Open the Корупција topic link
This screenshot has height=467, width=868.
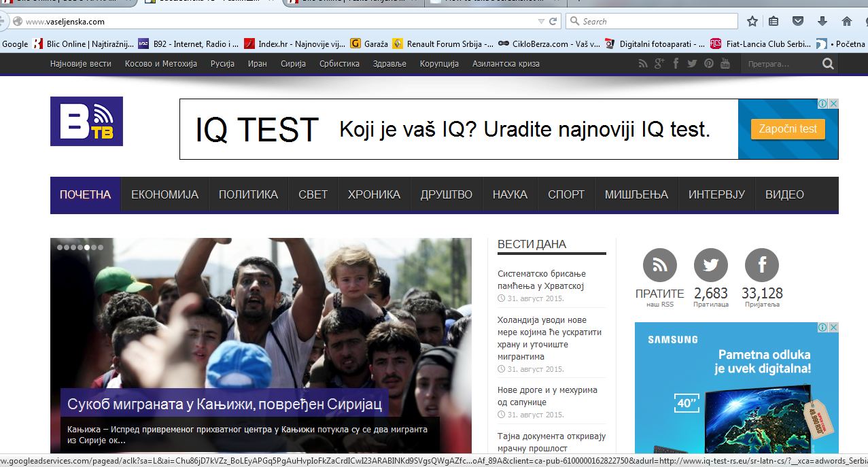click(x=439, y=64)
